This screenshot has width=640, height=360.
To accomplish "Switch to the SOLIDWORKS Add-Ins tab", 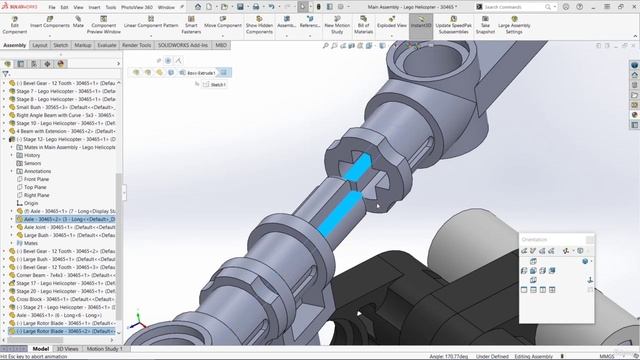I will 183,45.
